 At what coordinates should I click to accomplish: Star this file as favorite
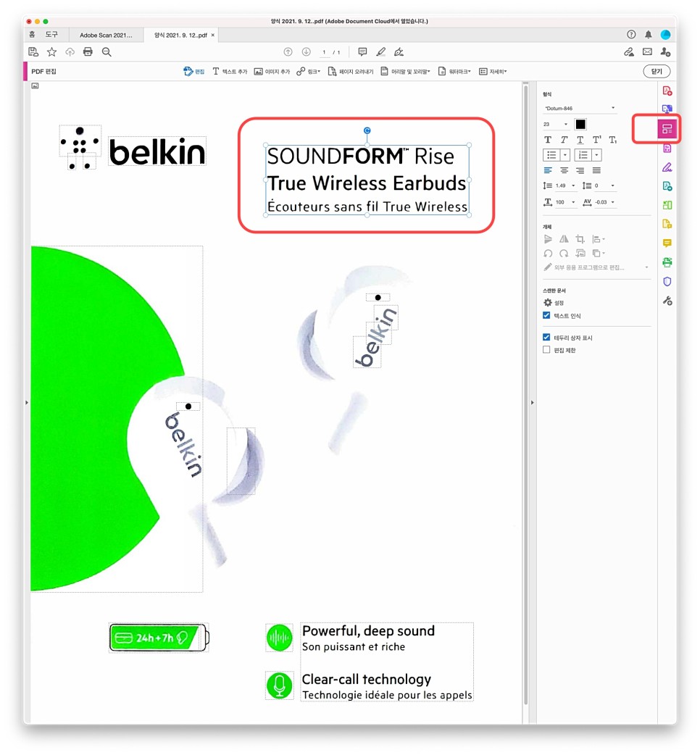click(51, 52)
